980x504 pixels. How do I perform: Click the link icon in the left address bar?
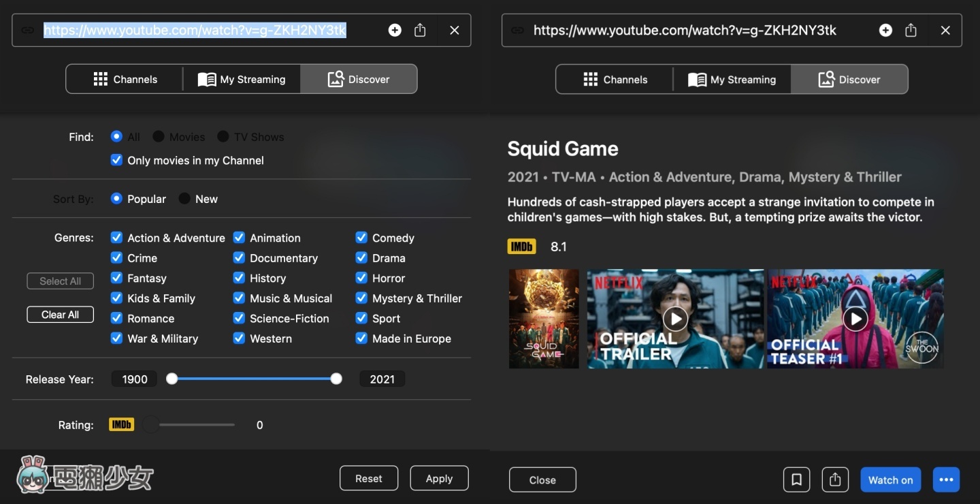pos(27,30)
